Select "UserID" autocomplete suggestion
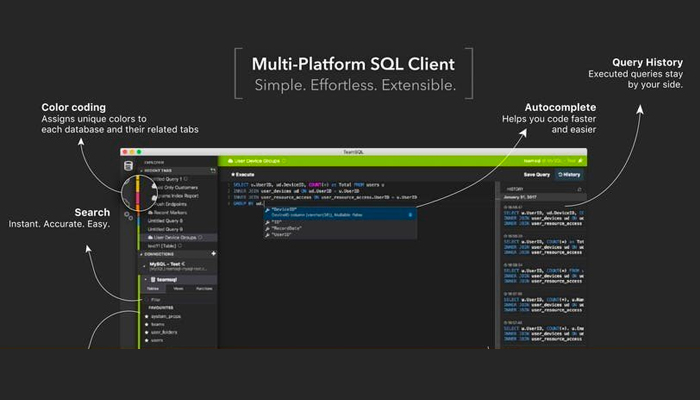The image size is (700, 400). pyautogui.click(x=340, y=234)
